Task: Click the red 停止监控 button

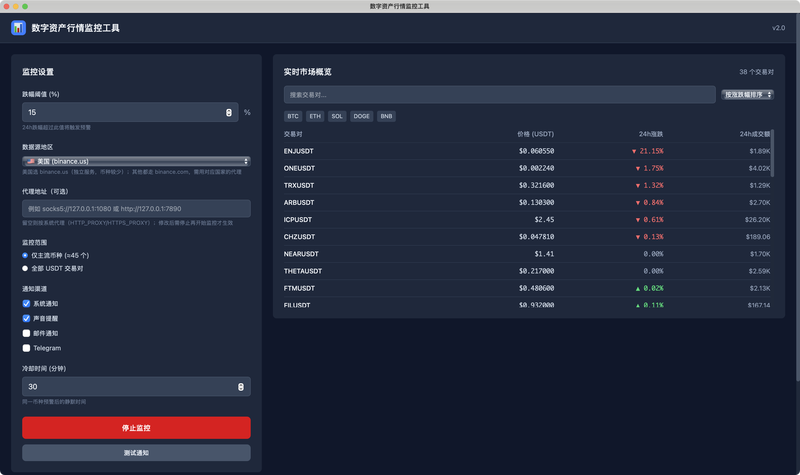Action: 136,428
